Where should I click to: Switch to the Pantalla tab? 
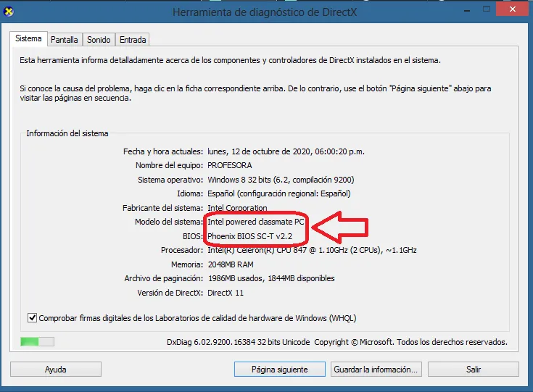click(x=64, y=40)
